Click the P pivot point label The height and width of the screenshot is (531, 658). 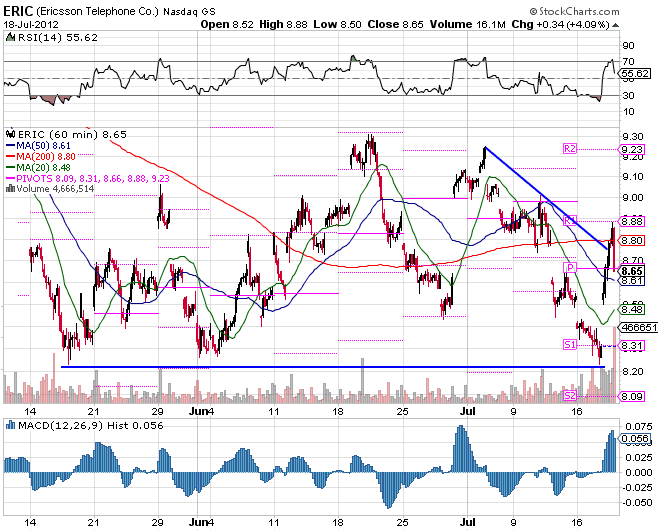point(570,267)
